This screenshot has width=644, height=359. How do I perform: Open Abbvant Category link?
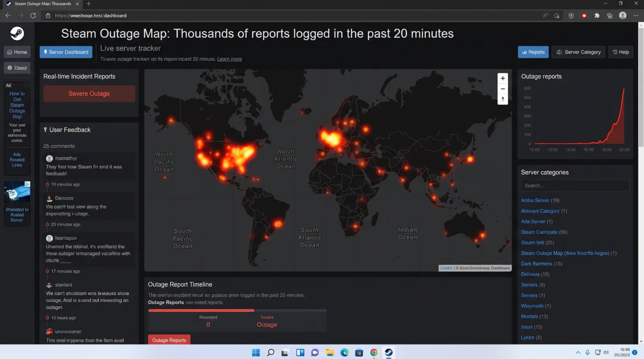[540, 211]
